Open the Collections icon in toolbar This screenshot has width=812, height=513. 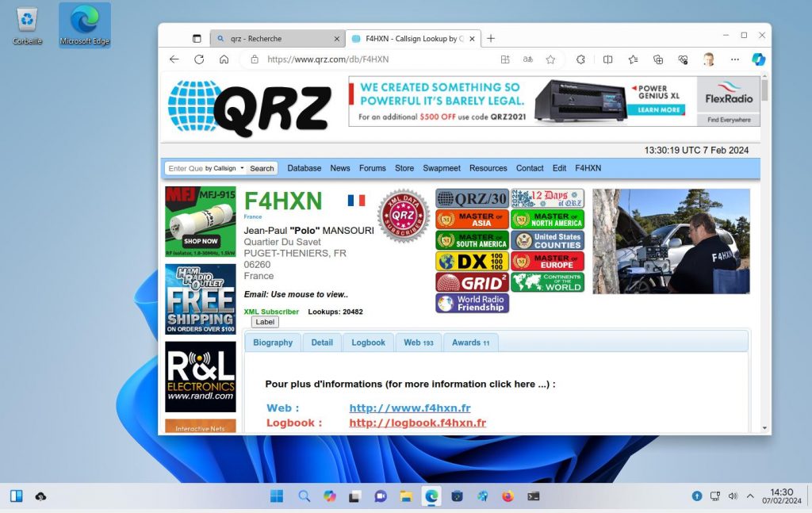point(658,59)
